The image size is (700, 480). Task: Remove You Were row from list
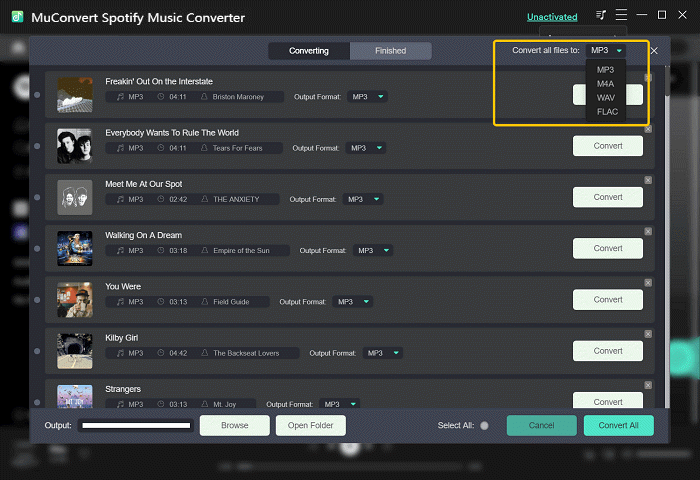pyautogui.click(x=648, y=283)
